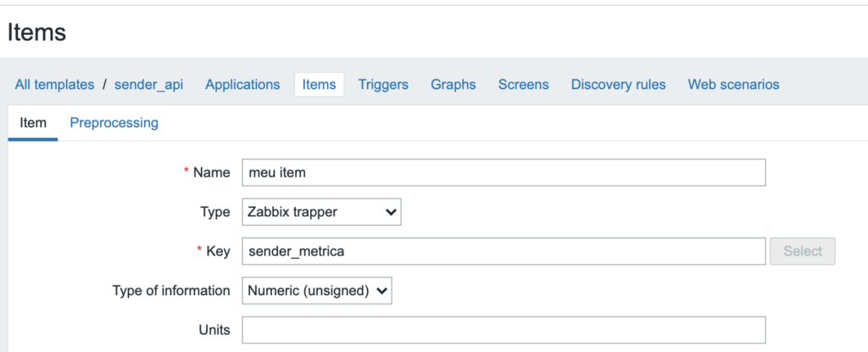Click the Type of information label

[x=170, y=291]
